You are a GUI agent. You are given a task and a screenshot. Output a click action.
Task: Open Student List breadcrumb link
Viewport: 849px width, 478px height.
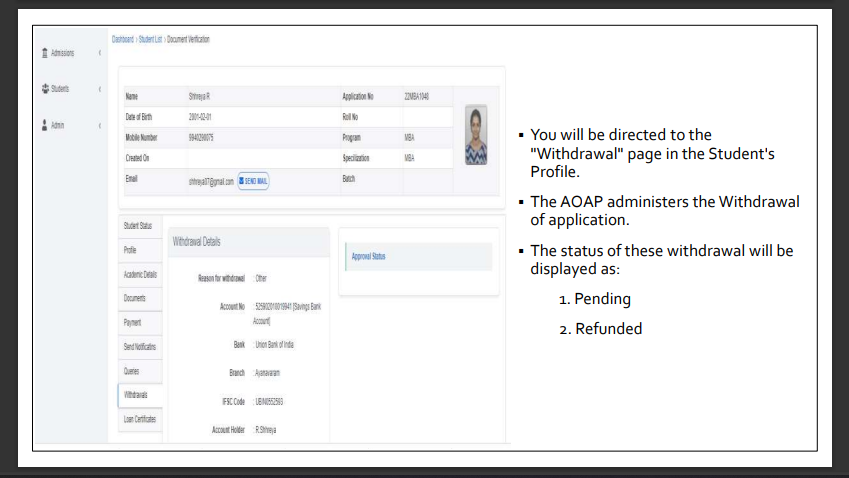coord(152,39)
